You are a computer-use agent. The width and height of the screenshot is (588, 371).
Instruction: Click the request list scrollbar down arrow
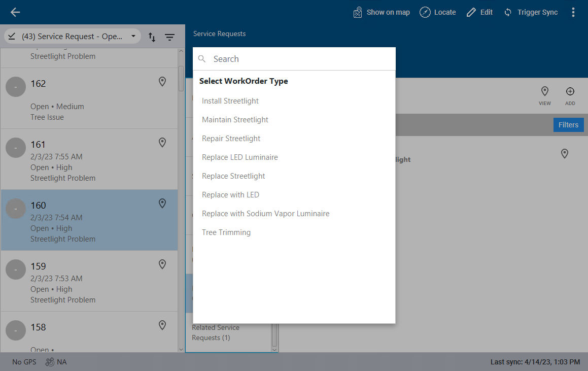tap(181, 349)
